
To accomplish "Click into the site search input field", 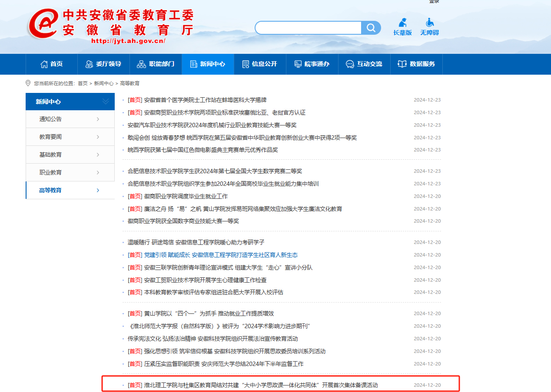I will pyautogui.click(x=309, y=28).
